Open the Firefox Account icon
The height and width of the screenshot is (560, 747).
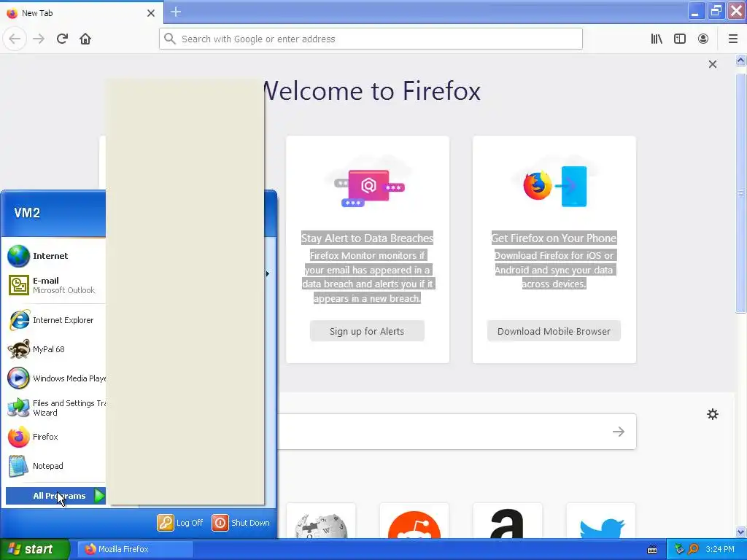(703, 39)
